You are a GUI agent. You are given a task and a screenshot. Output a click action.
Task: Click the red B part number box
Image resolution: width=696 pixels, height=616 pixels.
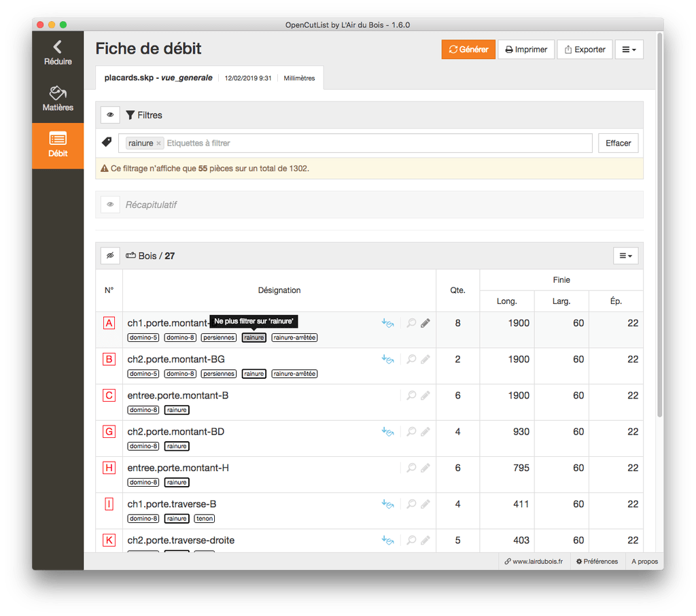[109, 359]
